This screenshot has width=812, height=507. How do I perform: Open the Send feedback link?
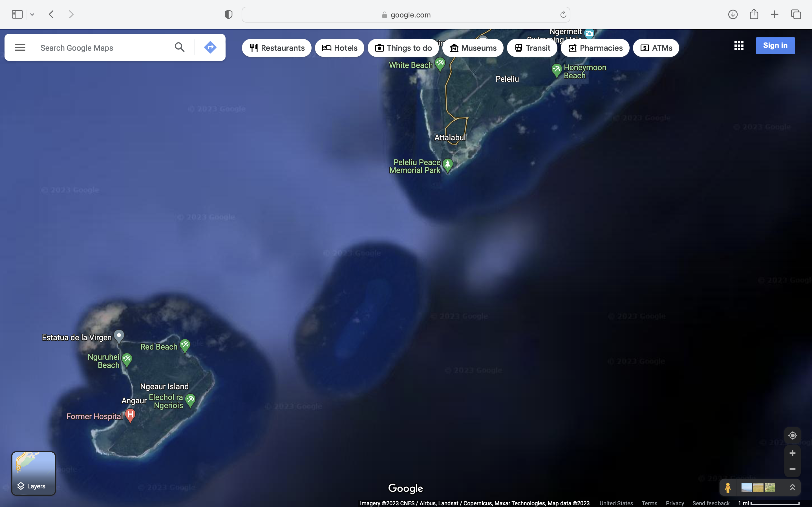[x=711, y=503]
